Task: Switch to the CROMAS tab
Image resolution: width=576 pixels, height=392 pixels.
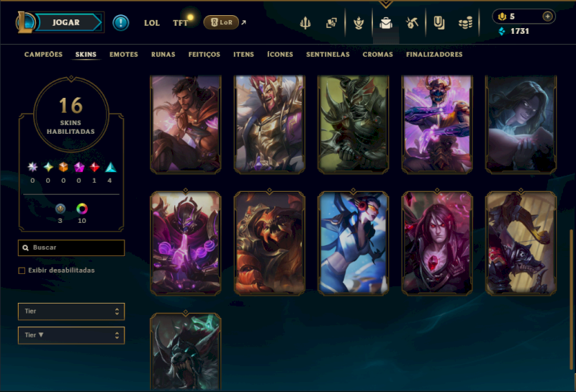Action: (x=377, y=55)
